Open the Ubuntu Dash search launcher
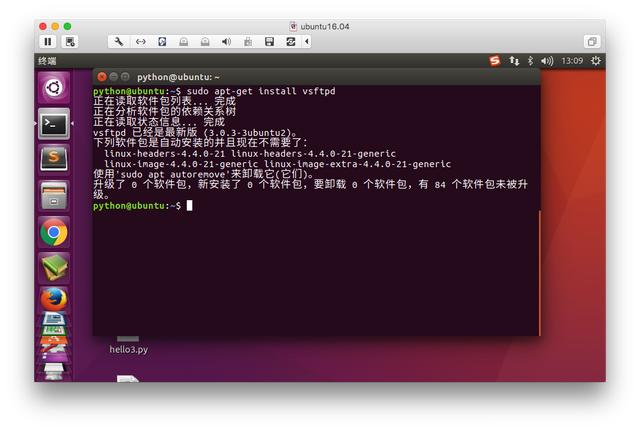640x431 pixels. click(x=54, y=87)
